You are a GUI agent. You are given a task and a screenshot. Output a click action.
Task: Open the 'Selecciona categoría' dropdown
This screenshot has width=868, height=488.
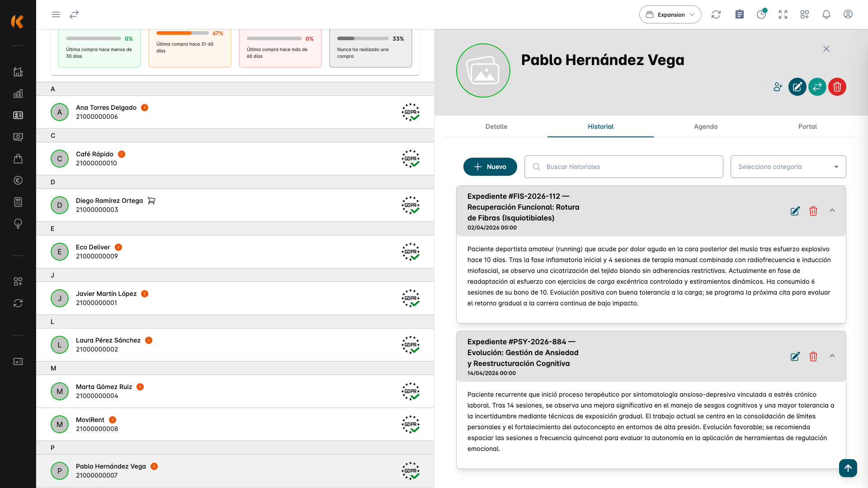click(x=788, y=167)
